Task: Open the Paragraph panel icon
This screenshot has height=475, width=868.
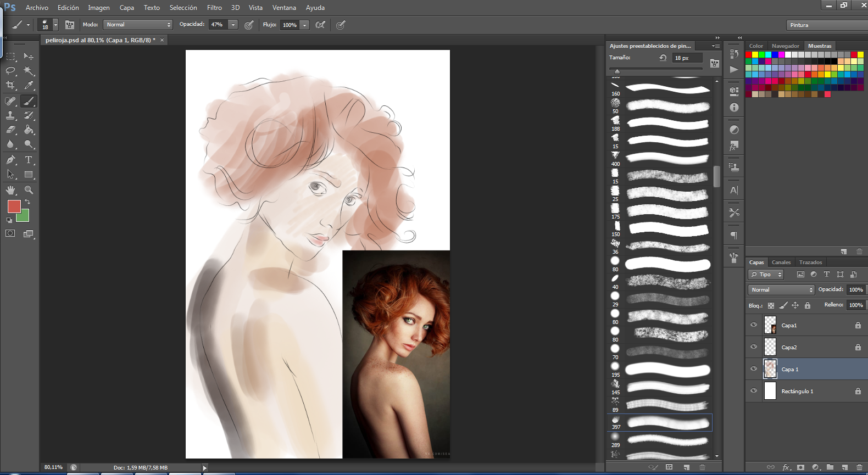Action: pyautogui.click(x=734, y=235)
